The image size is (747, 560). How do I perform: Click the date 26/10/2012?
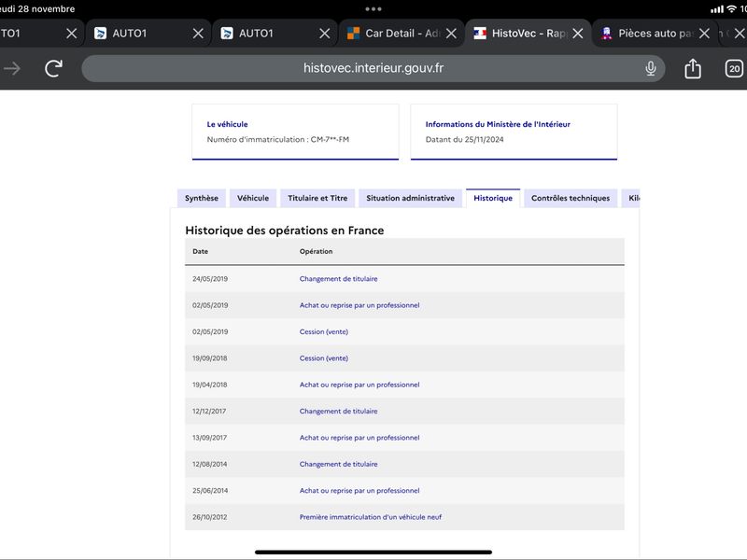tap(209, 517)
